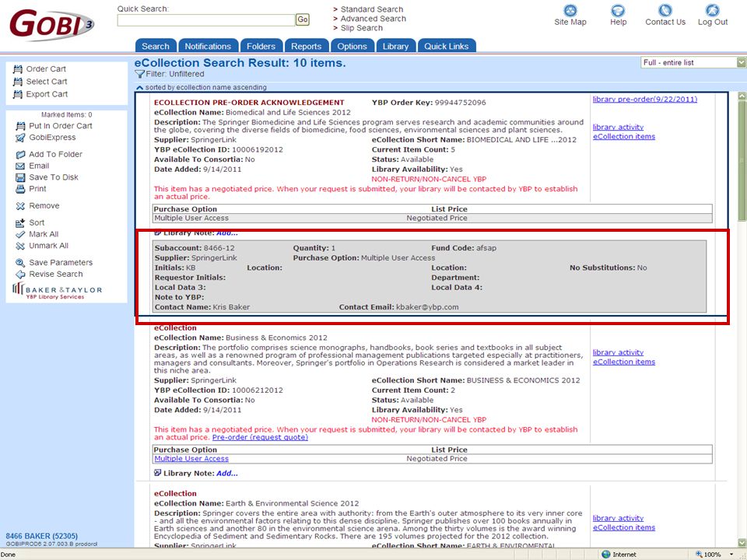Image resolution: width=747 pixels, height=560 pixels.
Task: Open the Options tab
Action: pyautogui.click(x=352, y=46)
